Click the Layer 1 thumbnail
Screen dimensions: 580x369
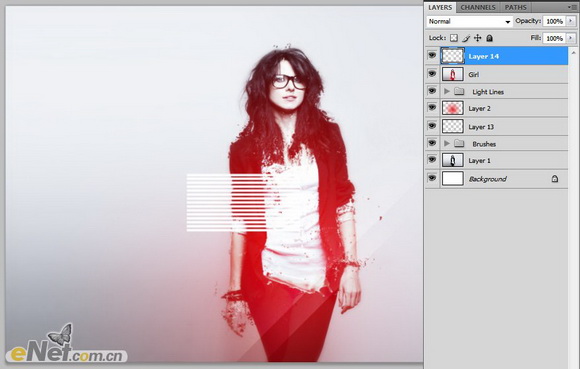pos(453,160)
